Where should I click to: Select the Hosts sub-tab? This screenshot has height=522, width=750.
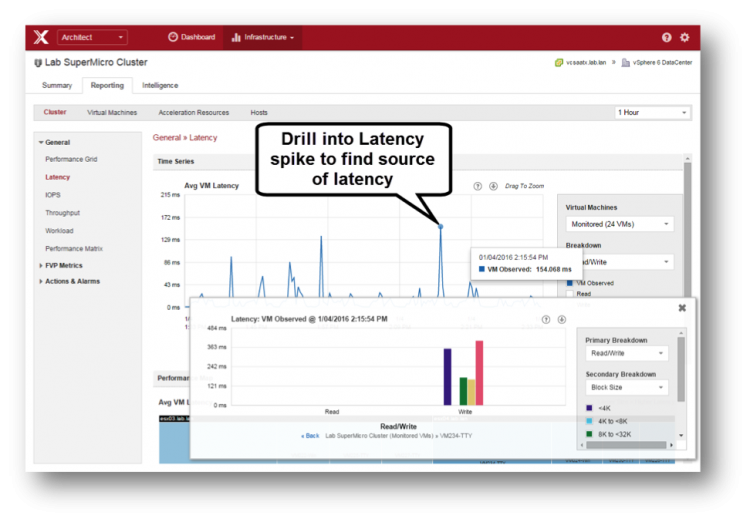pos(259,112)
